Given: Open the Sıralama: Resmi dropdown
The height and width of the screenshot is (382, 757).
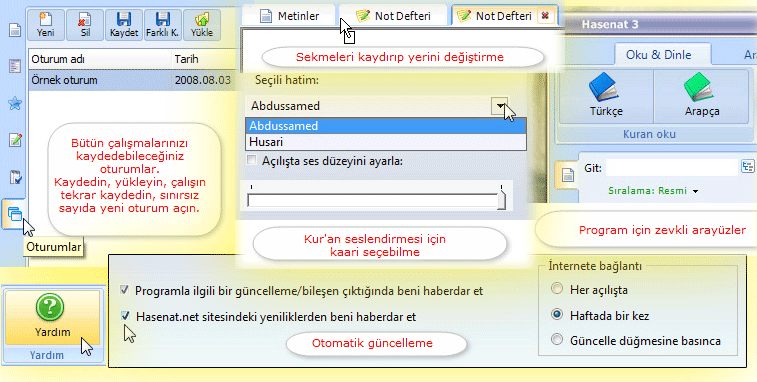Looking at the screenshot, I should (x=653, y=191).
